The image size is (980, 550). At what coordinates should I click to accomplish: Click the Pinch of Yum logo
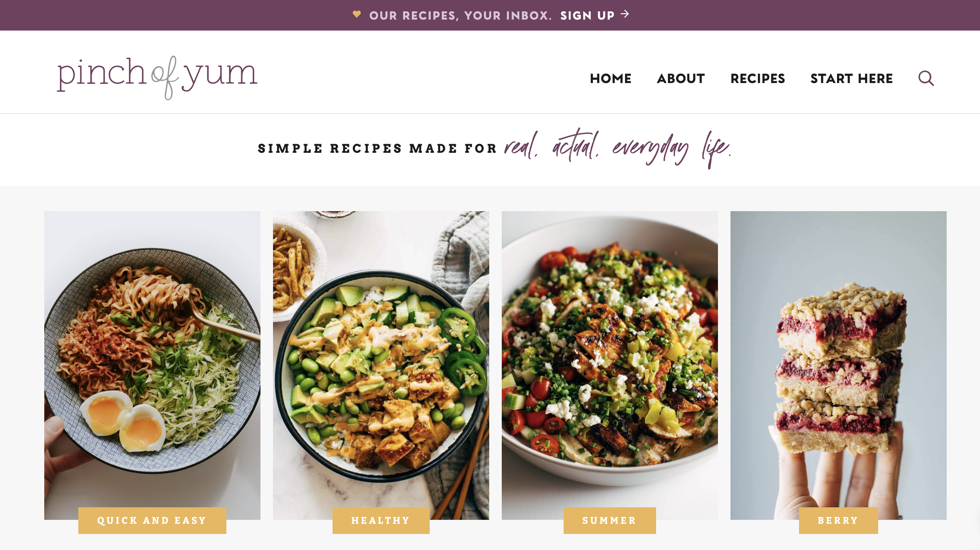[x=157, y=77]
